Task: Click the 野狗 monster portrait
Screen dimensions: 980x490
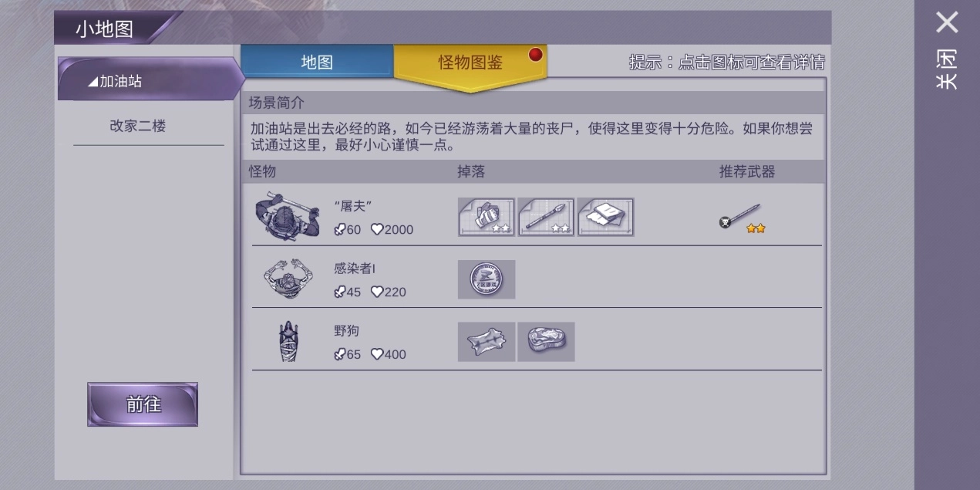Action: [288, 341]
